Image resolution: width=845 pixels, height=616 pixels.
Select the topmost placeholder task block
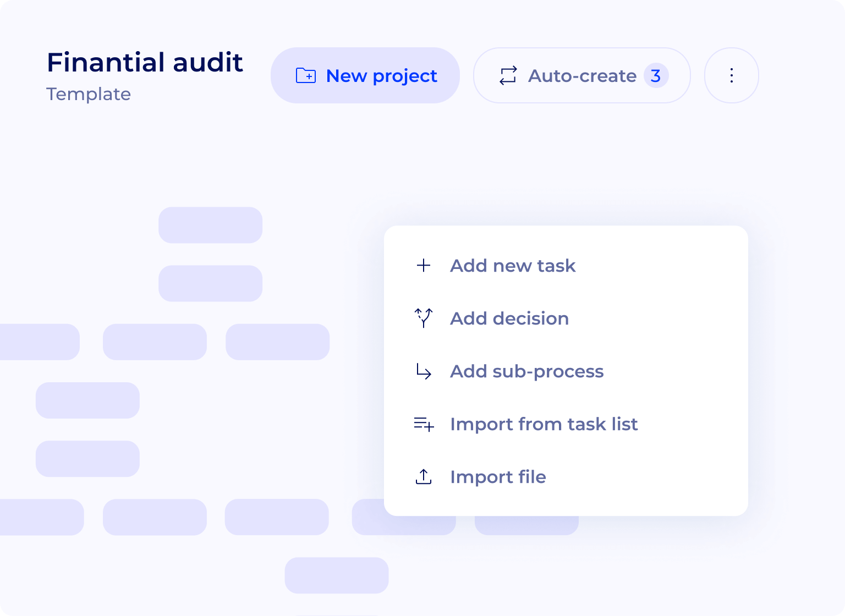pyautogui.click(x=210, y=225)
